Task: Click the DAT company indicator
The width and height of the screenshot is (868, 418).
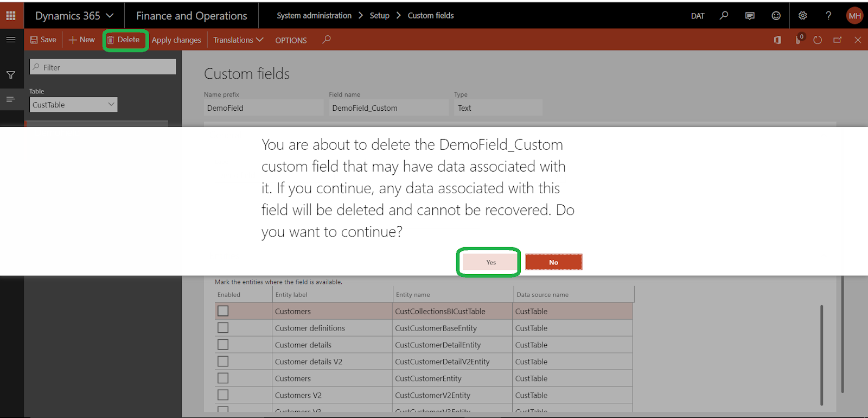Action: tap(698, 16)
